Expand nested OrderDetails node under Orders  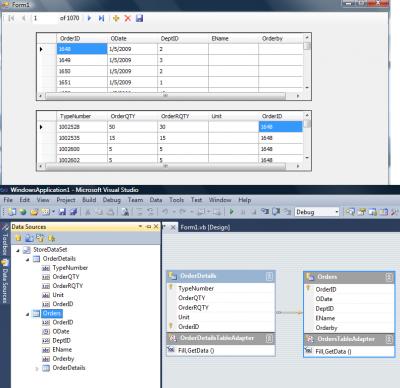pos(37,368)
